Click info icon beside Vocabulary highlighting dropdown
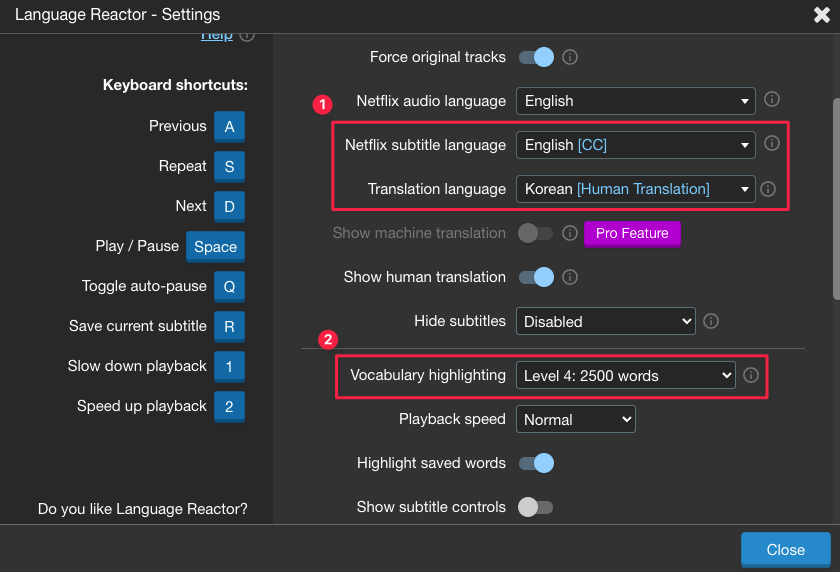840x572 pixels. click(x=751, y=375)
